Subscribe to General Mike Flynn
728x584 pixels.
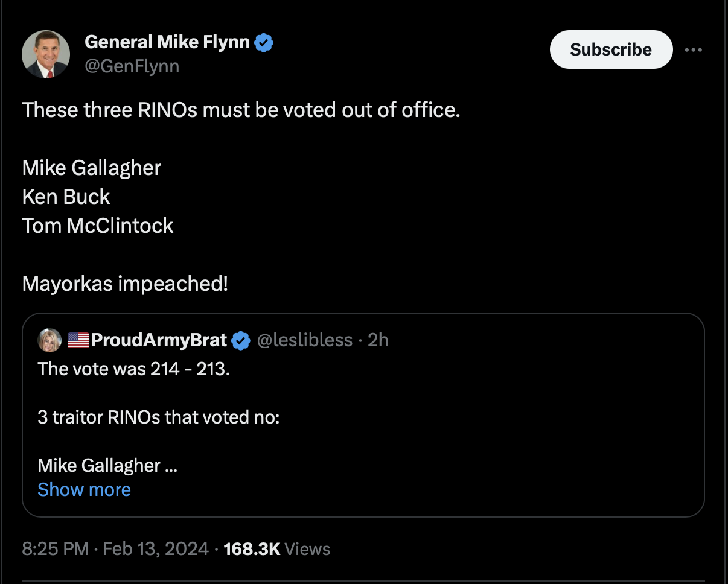tap(611, 49)
